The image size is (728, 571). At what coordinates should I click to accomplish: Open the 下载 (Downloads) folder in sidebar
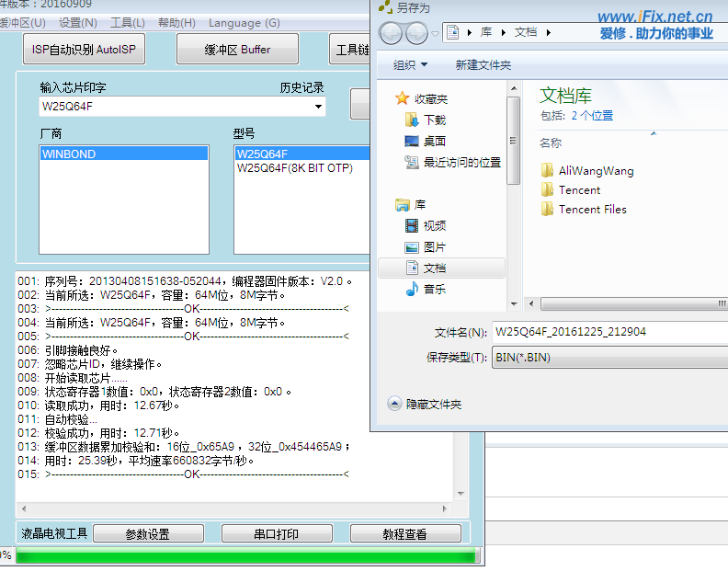(435, 120)
